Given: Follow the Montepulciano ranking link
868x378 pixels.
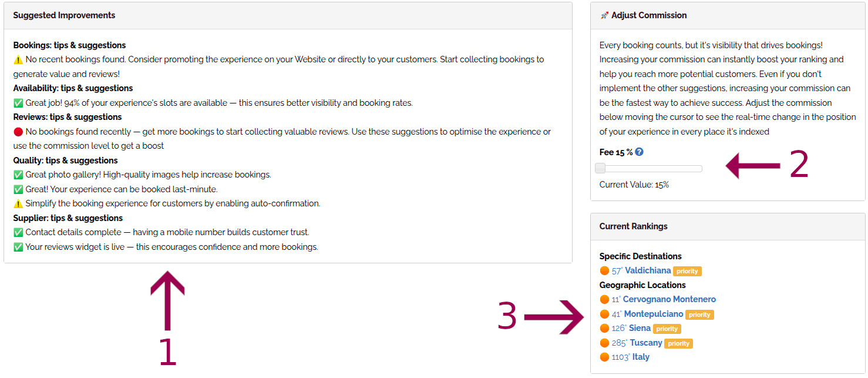Looking at the screenshot, I should [x=653, y=314].
